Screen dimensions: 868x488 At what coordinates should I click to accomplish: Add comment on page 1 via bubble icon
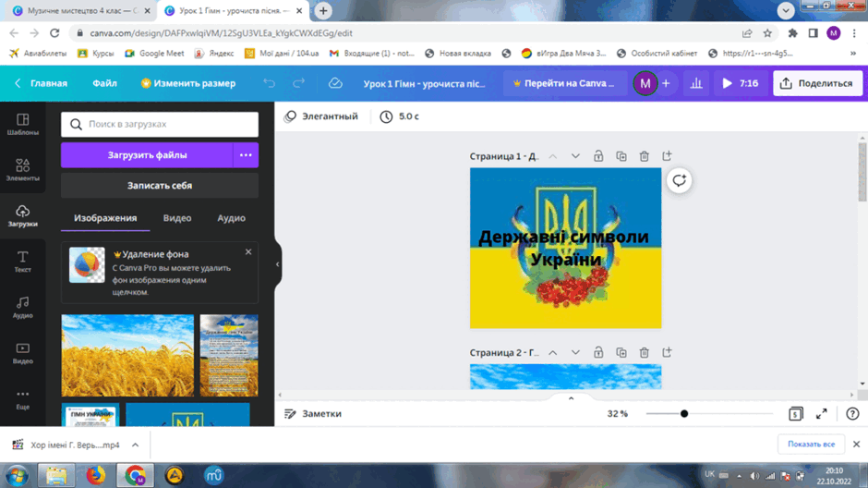680,180
